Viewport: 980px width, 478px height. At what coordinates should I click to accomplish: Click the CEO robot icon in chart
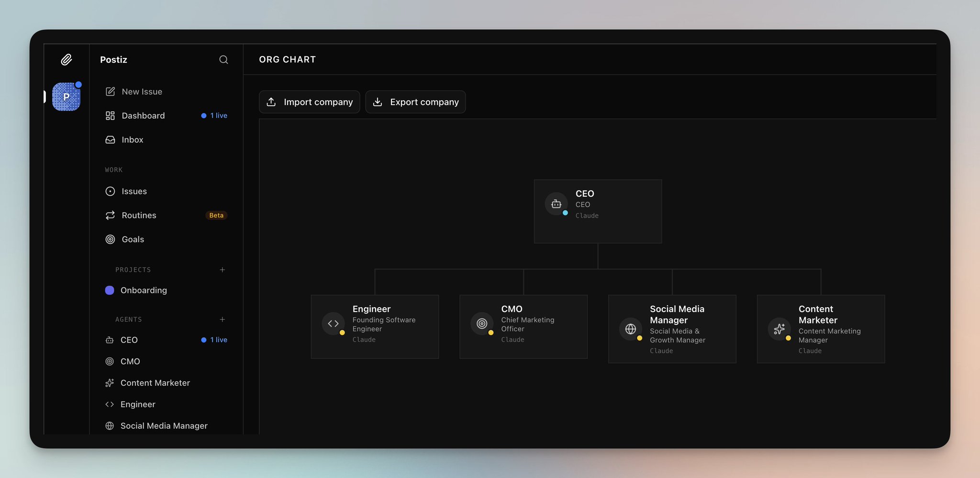click(556, 204)
